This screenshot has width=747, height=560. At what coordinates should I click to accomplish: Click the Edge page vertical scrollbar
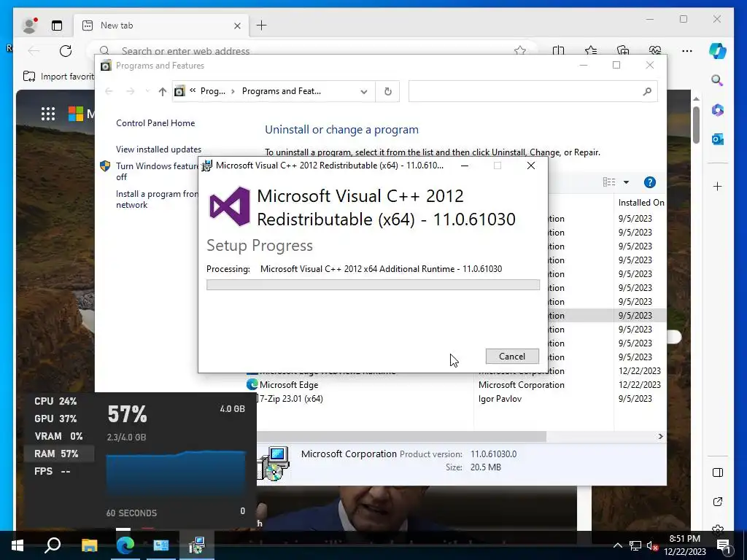pos(696,125)
